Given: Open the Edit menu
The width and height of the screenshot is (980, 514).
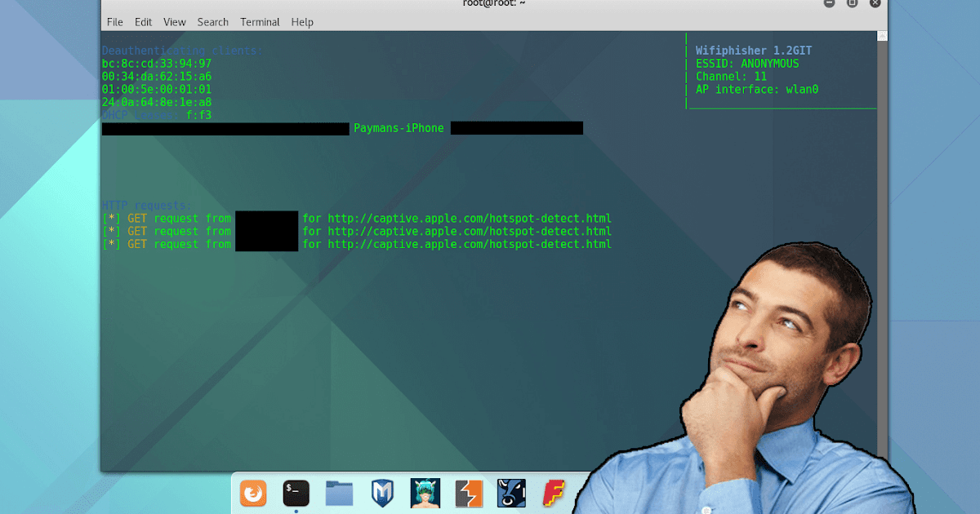Looking at the screenshot, I should 144,22.
